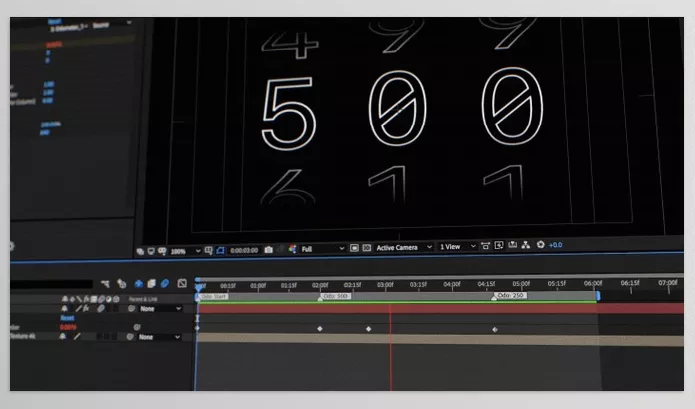Toggle the fx switch on the red layer
The image size is (695, 409).
tap(86, 308)
